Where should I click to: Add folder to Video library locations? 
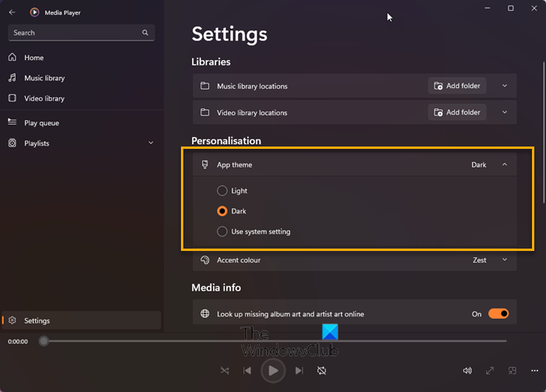point(457,112)
